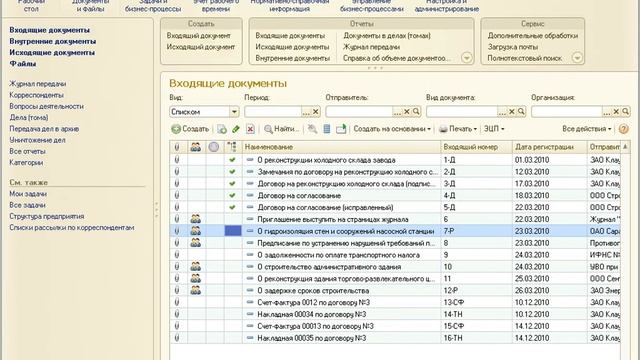Open Документы в делах (томах) report
Viewport: 640px width, 360px height.
tap(387, 36)
